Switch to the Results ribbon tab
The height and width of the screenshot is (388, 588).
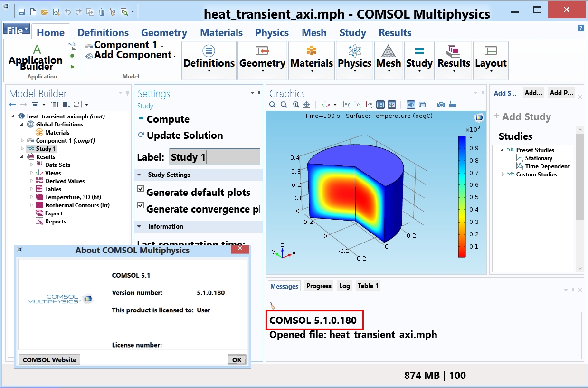[395, 33]
